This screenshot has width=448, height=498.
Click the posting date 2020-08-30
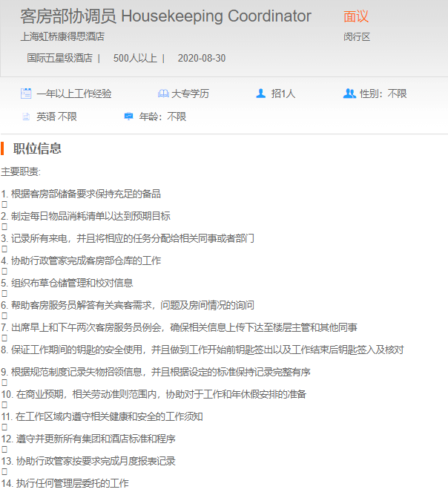click(202, 58)
